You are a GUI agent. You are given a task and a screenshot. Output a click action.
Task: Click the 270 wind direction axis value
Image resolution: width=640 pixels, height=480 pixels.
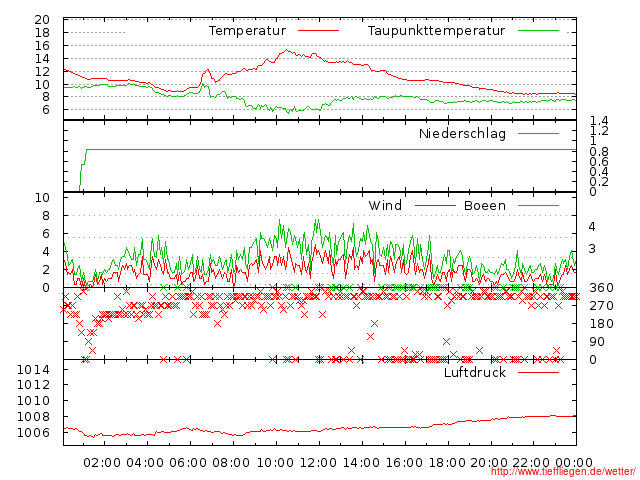point(601,306)
